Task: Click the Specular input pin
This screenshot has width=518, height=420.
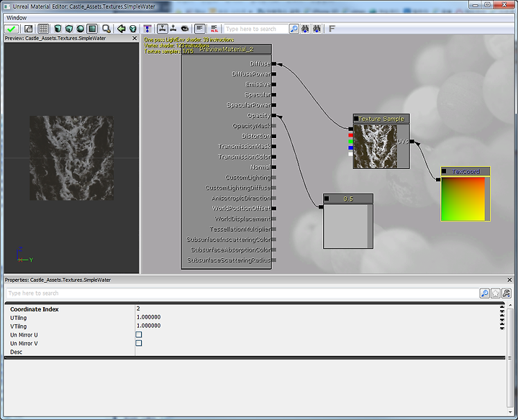Action: tap(274, 95)
